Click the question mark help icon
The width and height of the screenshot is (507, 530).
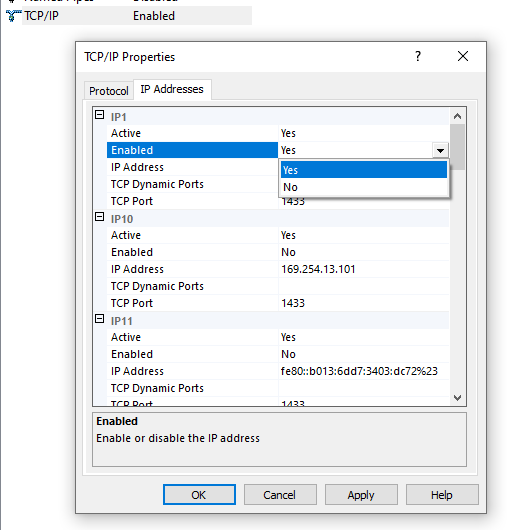point(418,56)
